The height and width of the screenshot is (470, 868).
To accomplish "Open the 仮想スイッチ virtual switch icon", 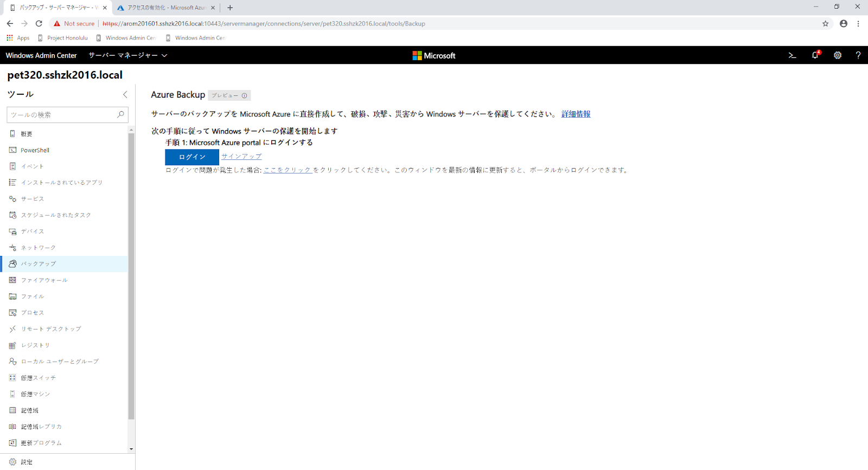I will [12, 378].
